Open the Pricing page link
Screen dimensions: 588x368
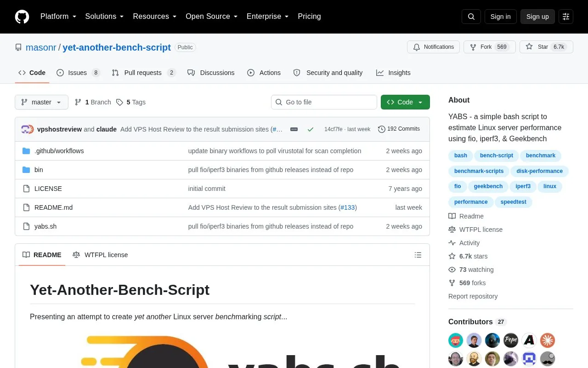pyautogui.click(x=309, y=17)
